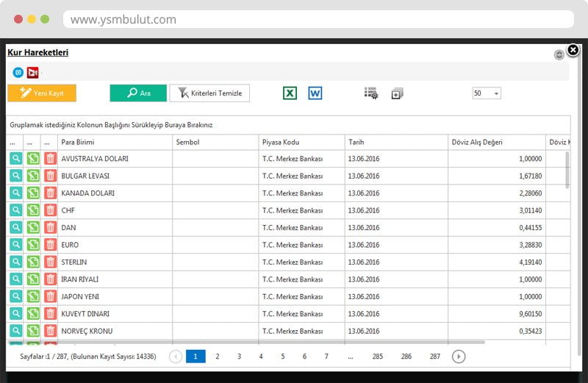Collapse the panel with the round arrow button
588x383 pixels.
(559, 54)
